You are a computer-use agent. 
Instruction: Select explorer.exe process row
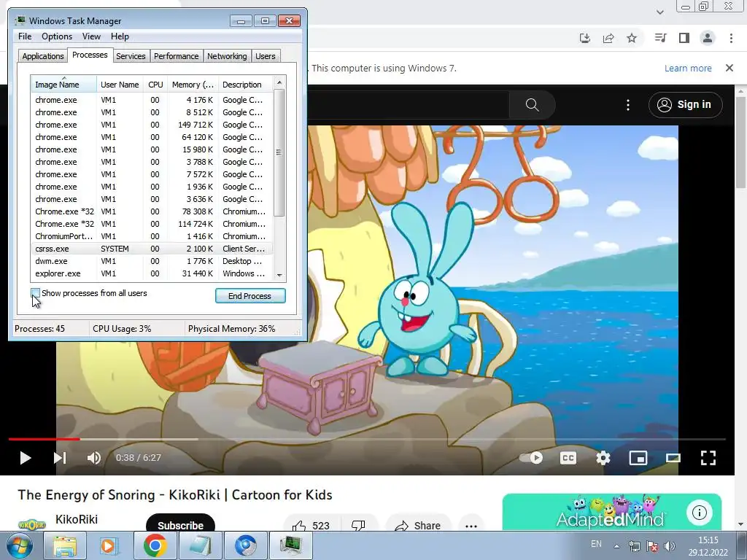152,273
